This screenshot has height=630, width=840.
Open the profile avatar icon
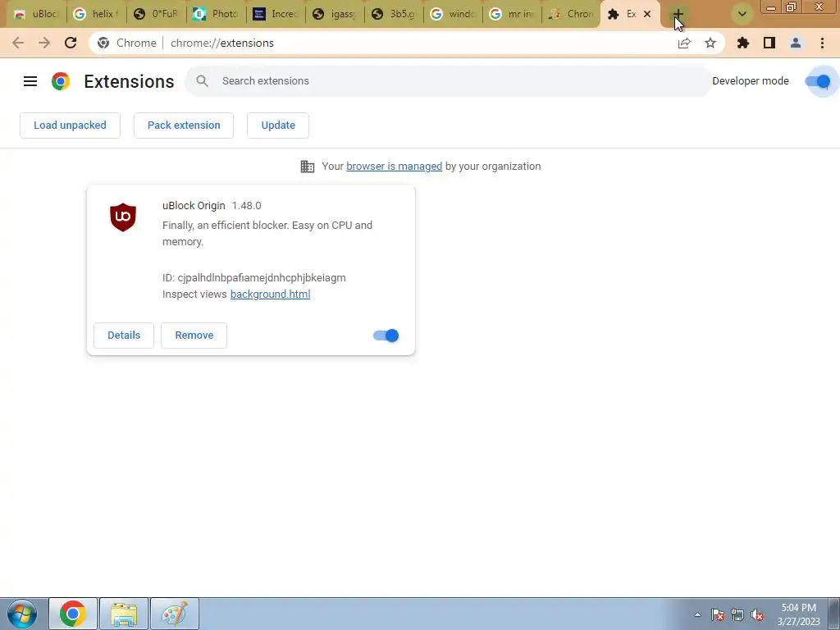[x=796, y=43]
